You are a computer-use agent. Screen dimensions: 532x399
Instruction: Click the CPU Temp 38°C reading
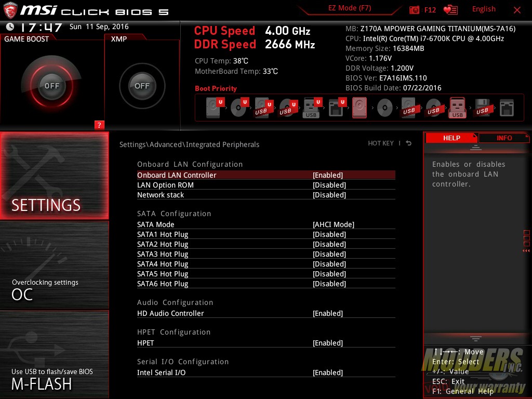[221, 61]
